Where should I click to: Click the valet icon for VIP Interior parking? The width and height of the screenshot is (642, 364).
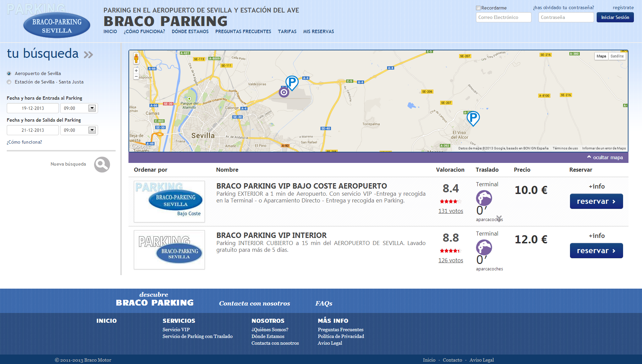click(484, 247)
